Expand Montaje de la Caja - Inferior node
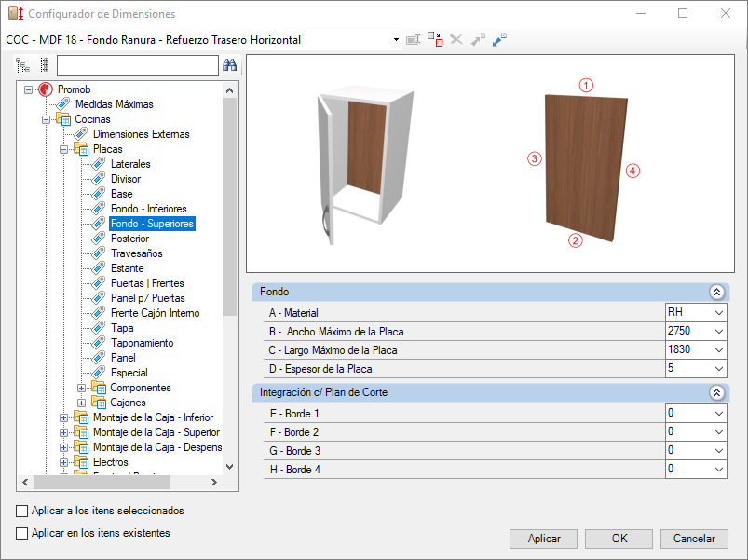748x560 pixels. [63, 417]
